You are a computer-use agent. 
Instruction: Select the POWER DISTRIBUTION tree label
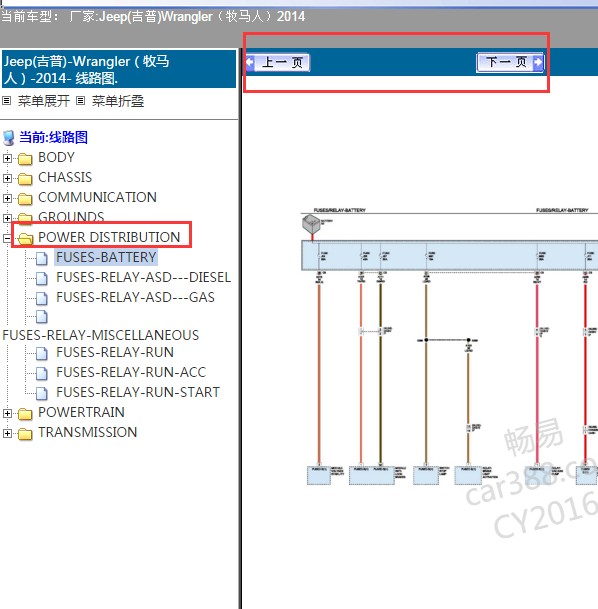(x=109, y=237)
